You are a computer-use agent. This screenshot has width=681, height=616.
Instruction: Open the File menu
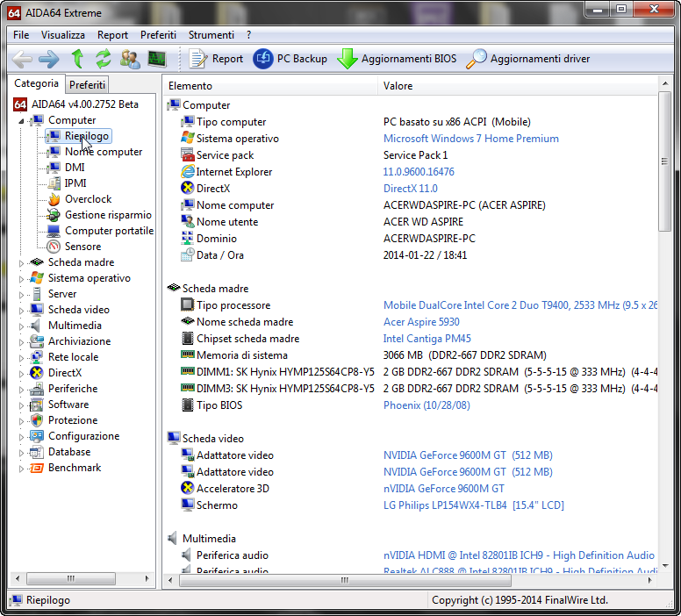[x=21, y=35]
